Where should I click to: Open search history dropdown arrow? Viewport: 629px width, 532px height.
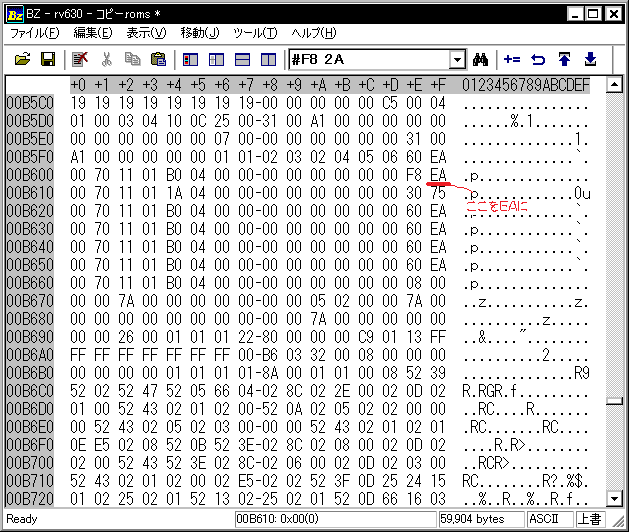pyautogui.click(x=457, y=60)
